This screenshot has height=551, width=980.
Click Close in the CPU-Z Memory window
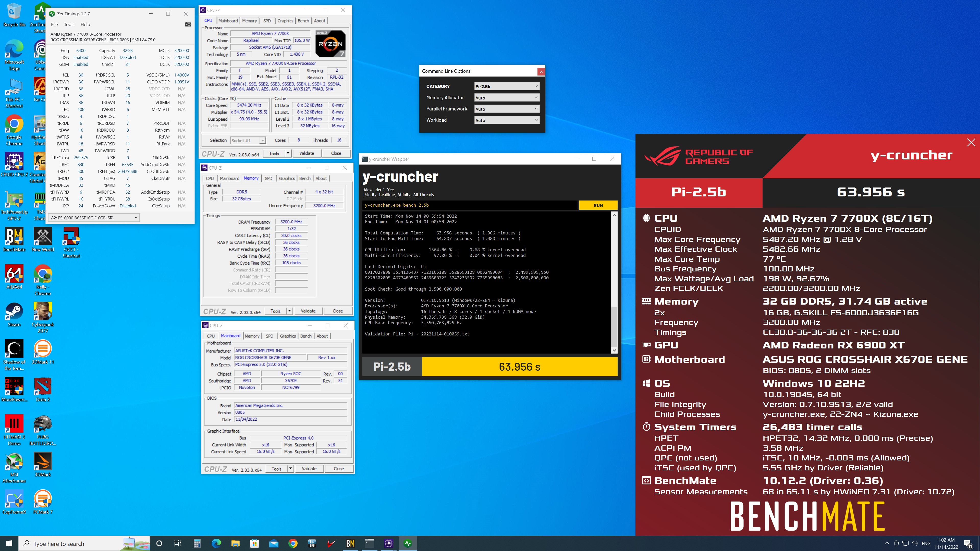[x=338, y=311]
